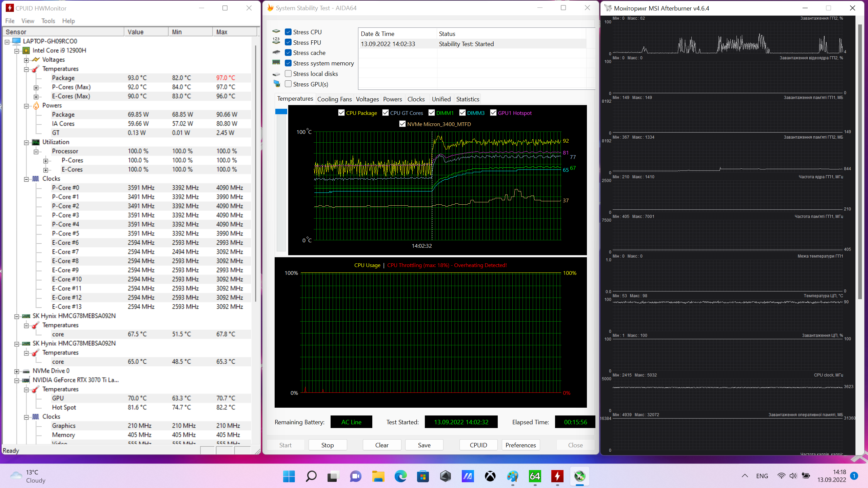Switch to the Cooling Fans tab

[334, 99]
